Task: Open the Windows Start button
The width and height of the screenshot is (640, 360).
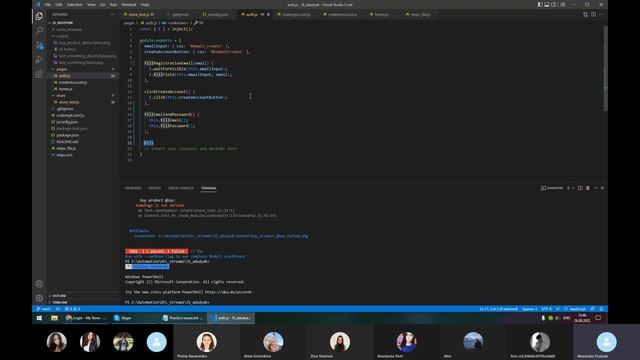Action: [39, 318]
